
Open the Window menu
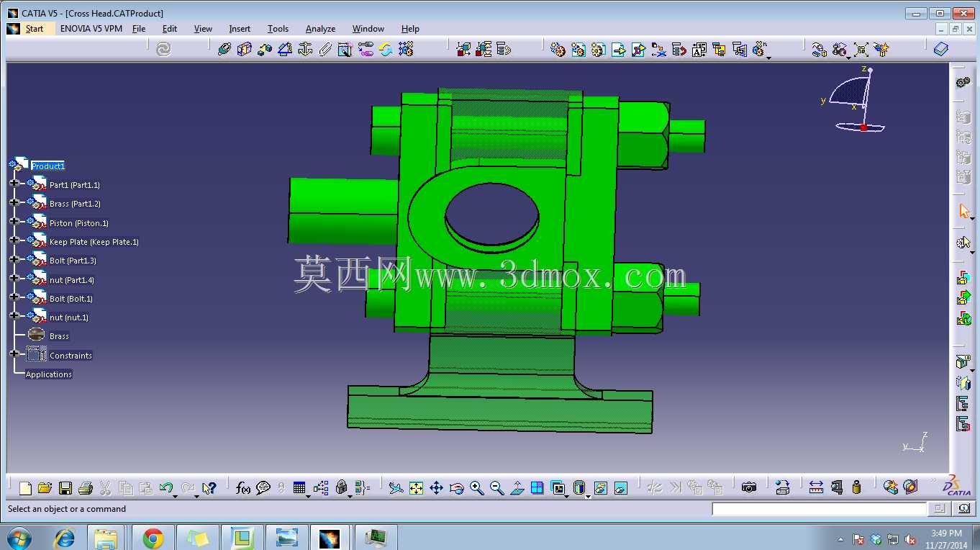pos(368,29)
